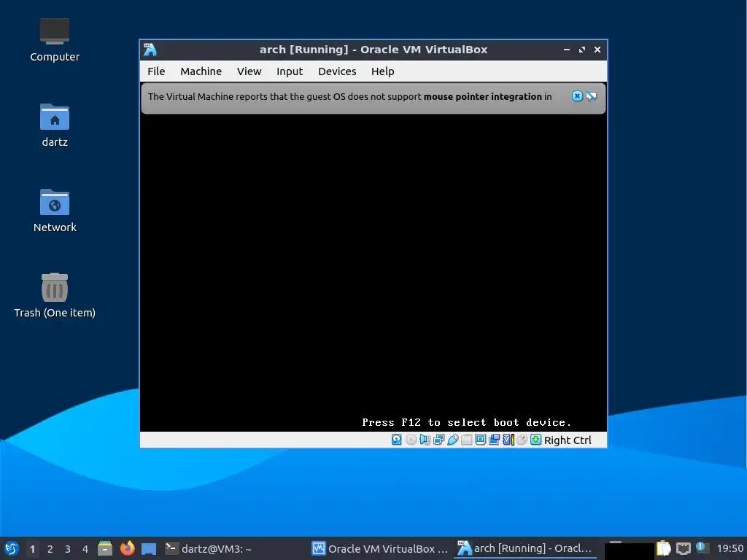Select the Computer desktop icon
747x560 pixels.
(54, 40)
